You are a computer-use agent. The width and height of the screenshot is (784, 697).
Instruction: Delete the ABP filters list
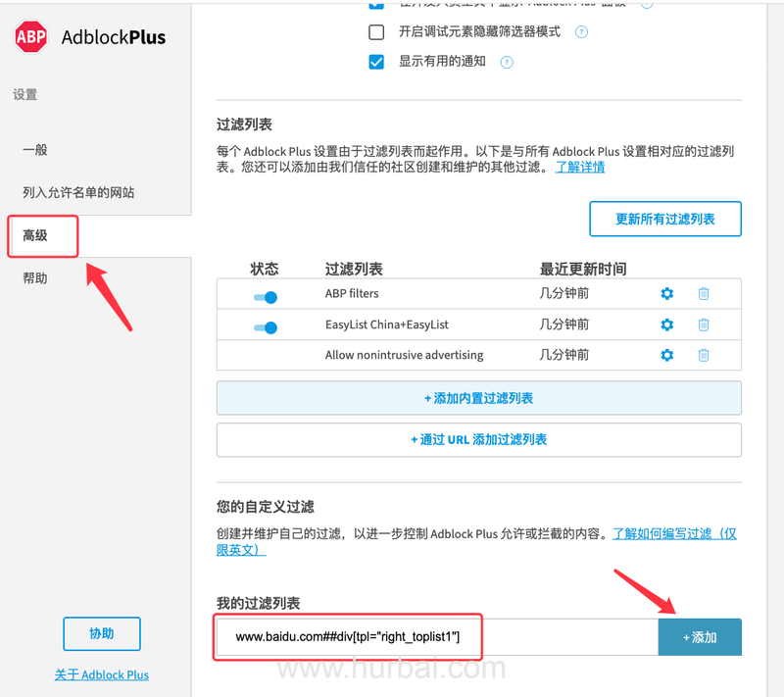[704, 293]
